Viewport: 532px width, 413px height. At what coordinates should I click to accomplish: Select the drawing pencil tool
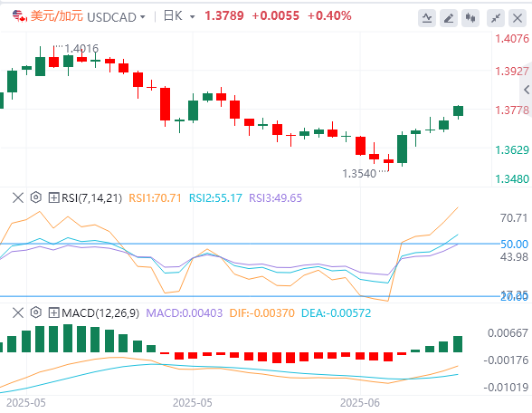pyautogui.click(x=449, y=18)
